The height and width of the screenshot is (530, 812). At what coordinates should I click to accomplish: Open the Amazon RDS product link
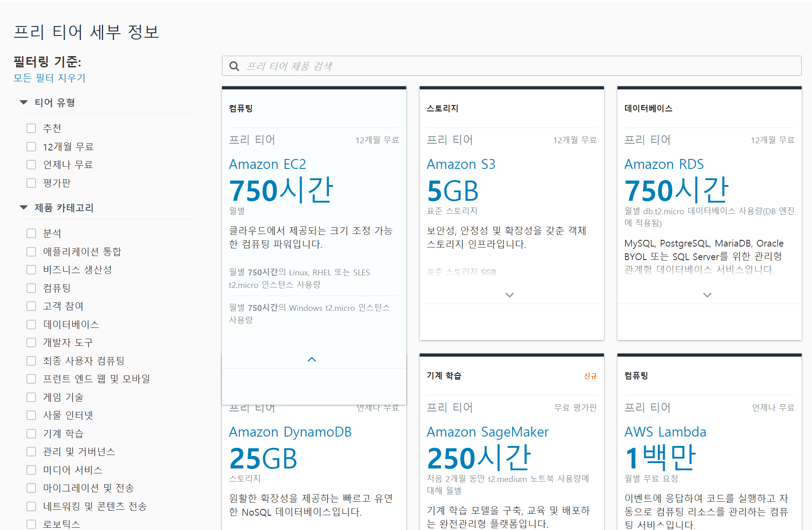664,164
